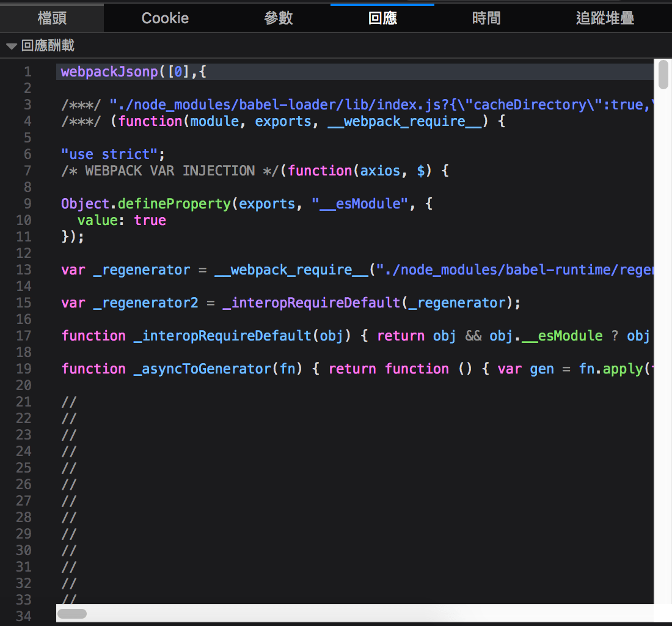
Task: Open the 檔頭 headers tab
Action: click(52, 18)
